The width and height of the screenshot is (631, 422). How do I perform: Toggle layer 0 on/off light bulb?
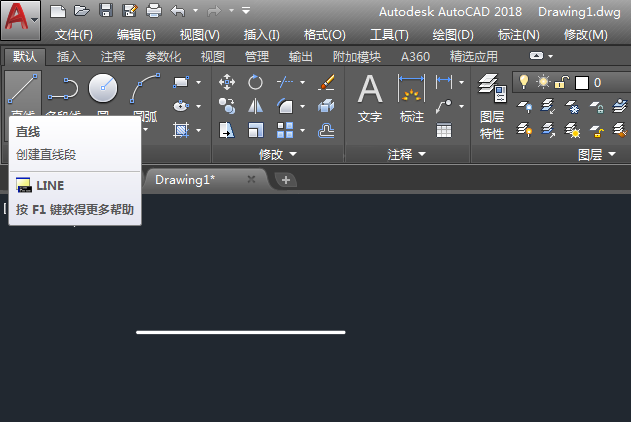click(x=523, y=82)
